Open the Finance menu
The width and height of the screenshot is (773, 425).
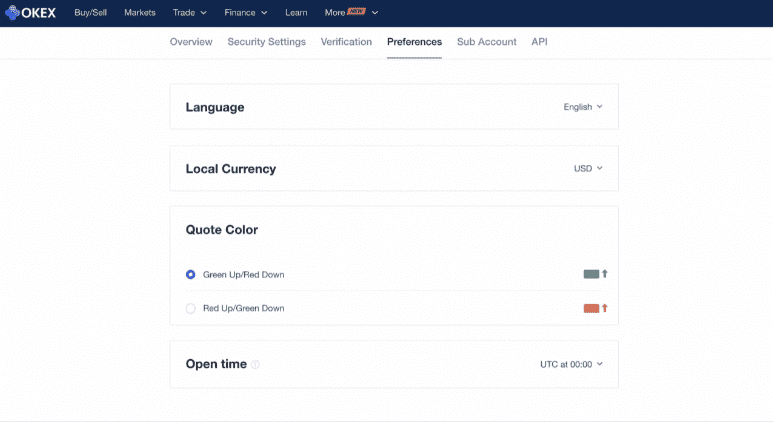pyautogui.click(x=246, y=13)
